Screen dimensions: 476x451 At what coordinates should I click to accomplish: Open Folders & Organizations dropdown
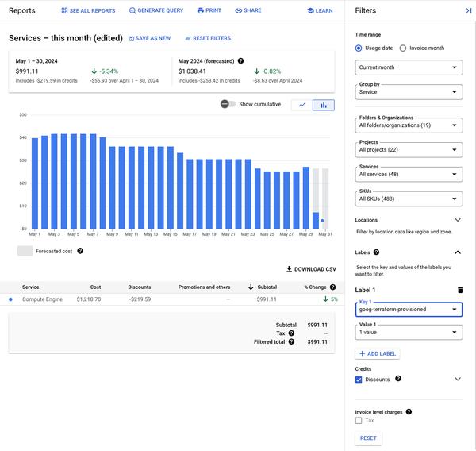[409, 125]
